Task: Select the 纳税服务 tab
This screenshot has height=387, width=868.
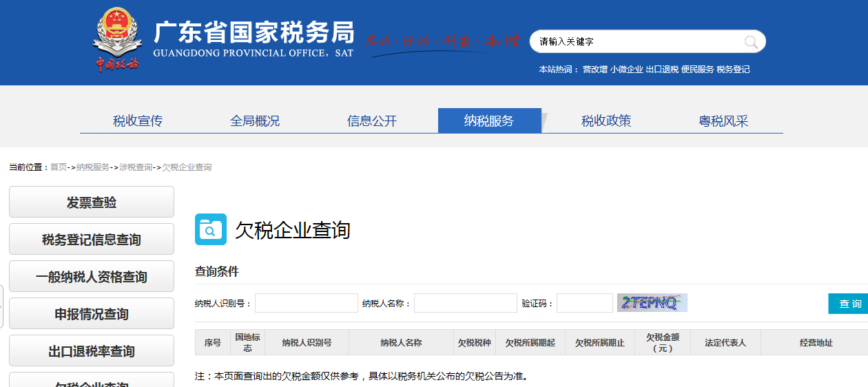Action: coord(489,121)
